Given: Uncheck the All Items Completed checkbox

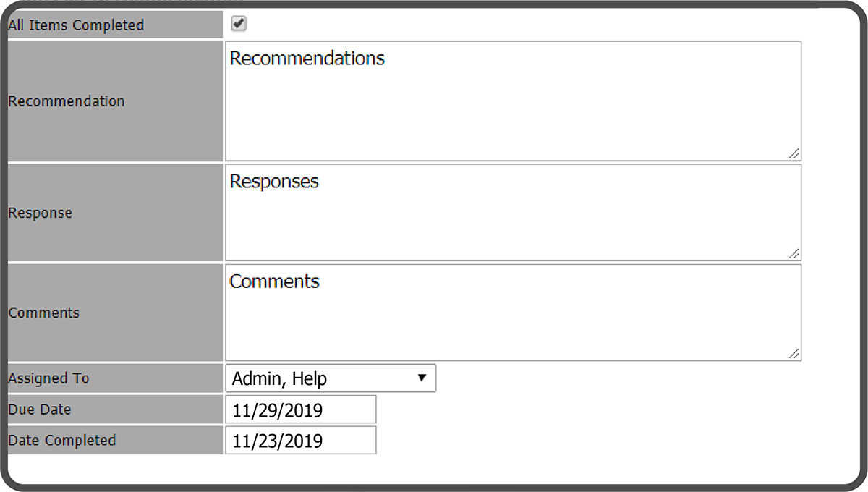Looking at the screenshot, I should [x=239, y=24].
